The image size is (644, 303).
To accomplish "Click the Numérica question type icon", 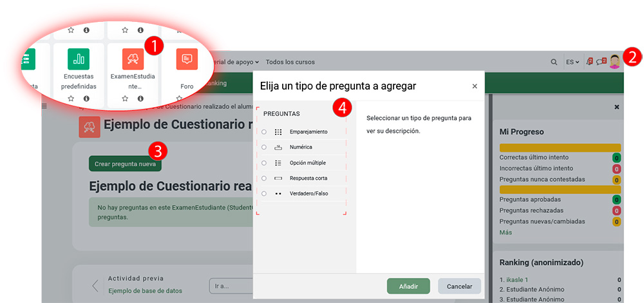I will [278, 147].
